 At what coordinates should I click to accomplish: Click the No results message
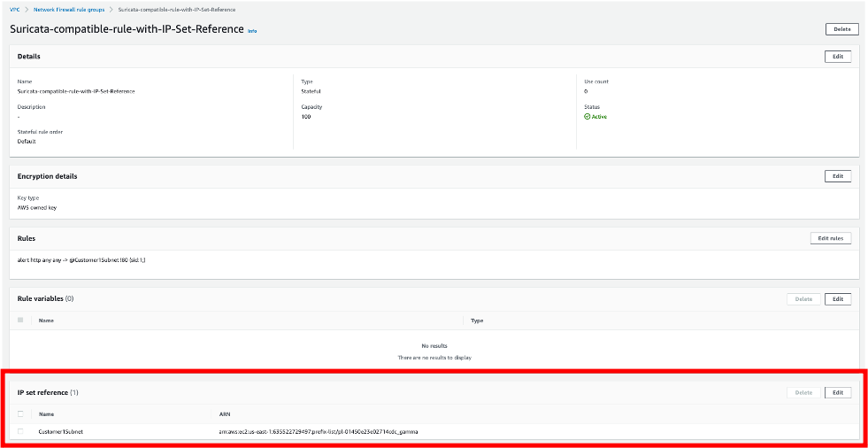(x=434, y=346)
